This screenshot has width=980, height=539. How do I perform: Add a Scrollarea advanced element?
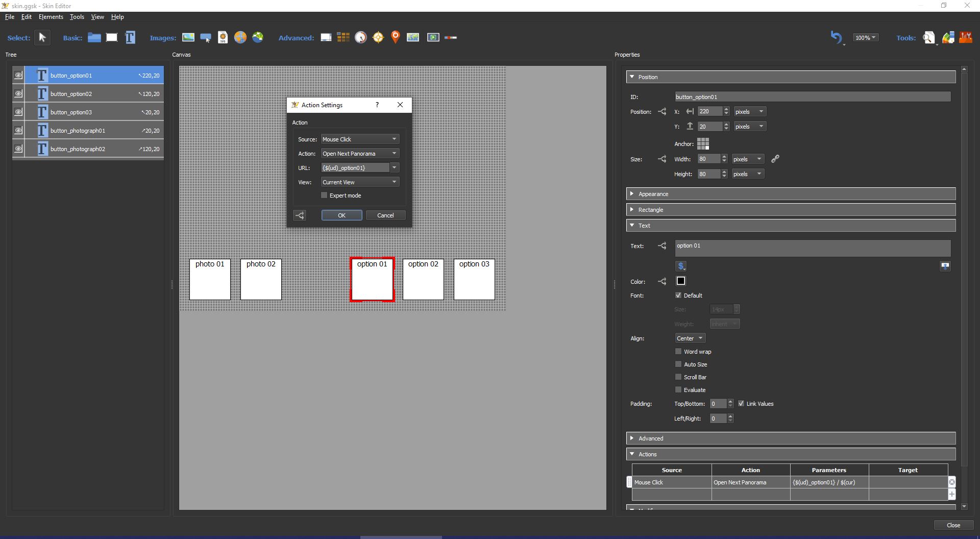(x=326, y=37)
